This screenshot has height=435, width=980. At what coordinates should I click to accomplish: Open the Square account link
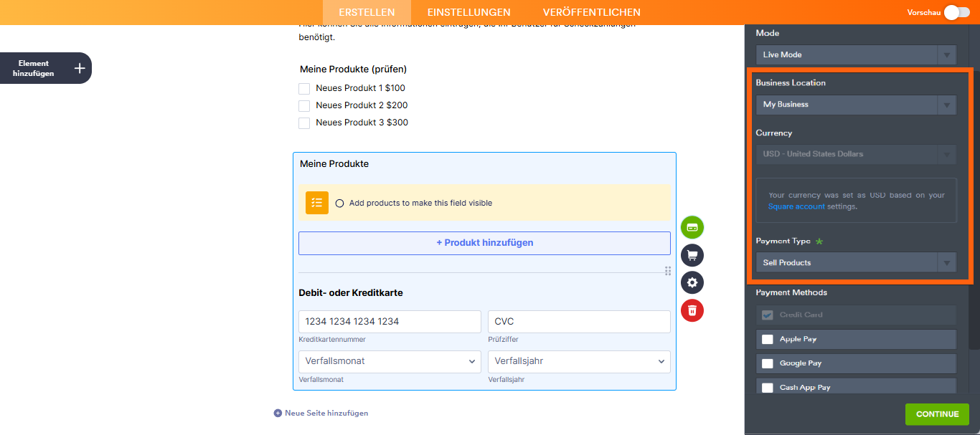[796, 206]
